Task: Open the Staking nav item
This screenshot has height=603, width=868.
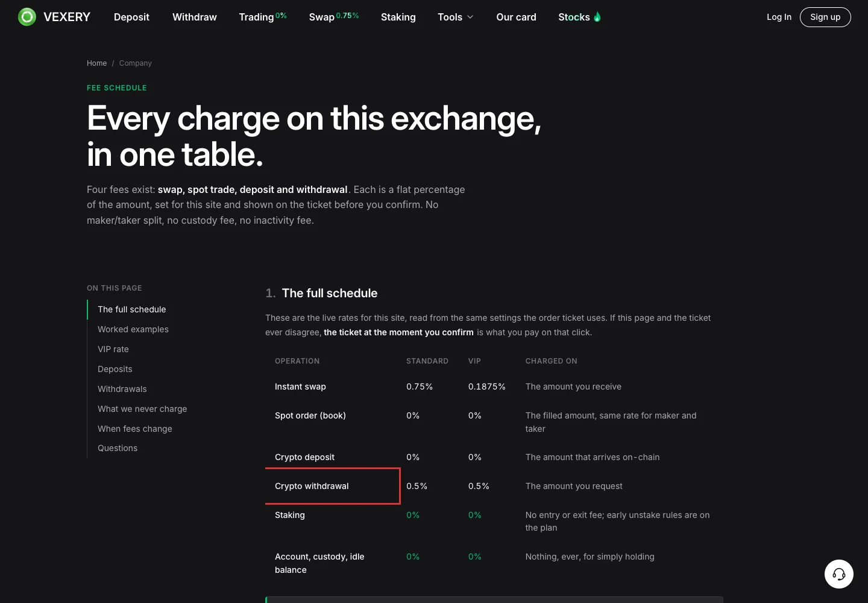Action: pos(398,17)
